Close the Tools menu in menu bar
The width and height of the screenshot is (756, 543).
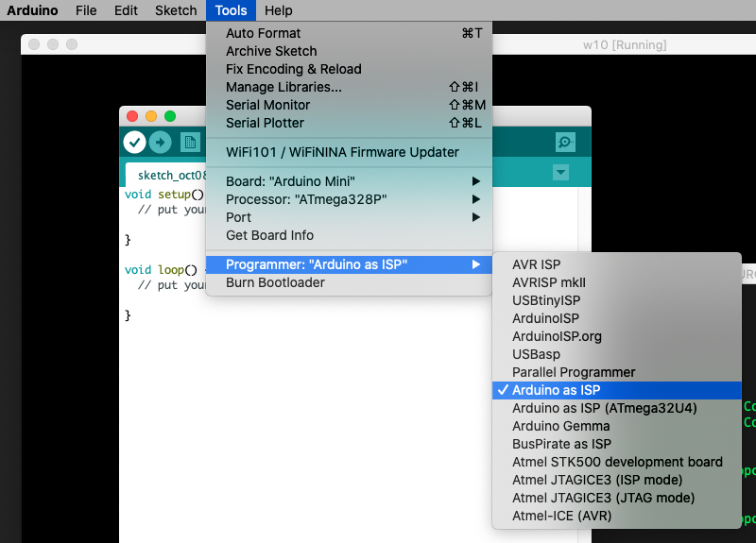[231, 10]
